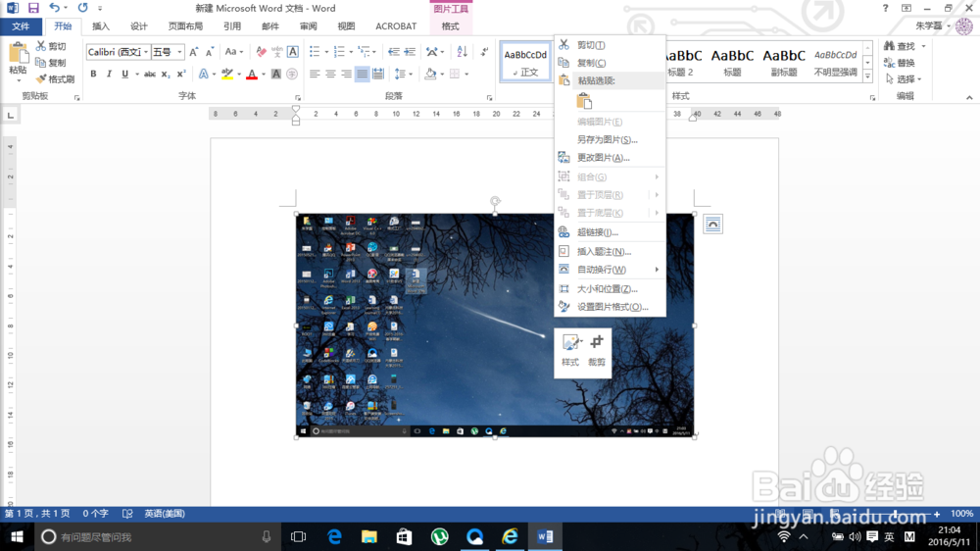Viewport: 980px width, 551px height.
Task: Toggle subscript formatting
Action: coord(166,74)
